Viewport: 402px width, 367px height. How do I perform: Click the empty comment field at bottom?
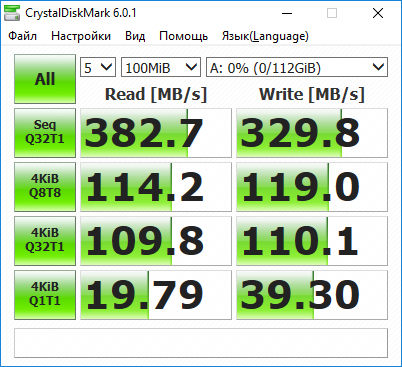[x=201, y=343]
